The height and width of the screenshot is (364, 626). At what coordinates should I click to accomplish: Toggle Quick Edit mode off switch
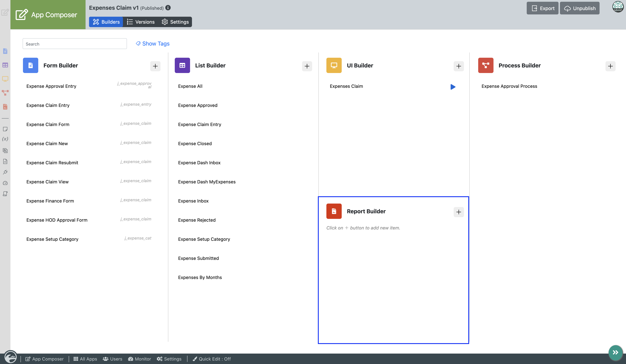click(212, 359)
